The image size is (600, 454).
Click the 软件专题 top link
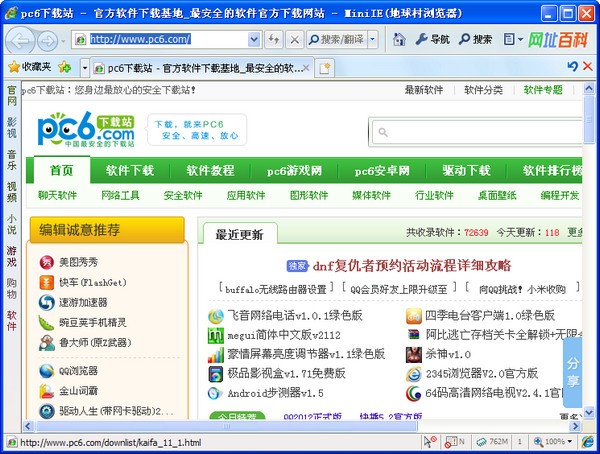(x=543, y=90)
